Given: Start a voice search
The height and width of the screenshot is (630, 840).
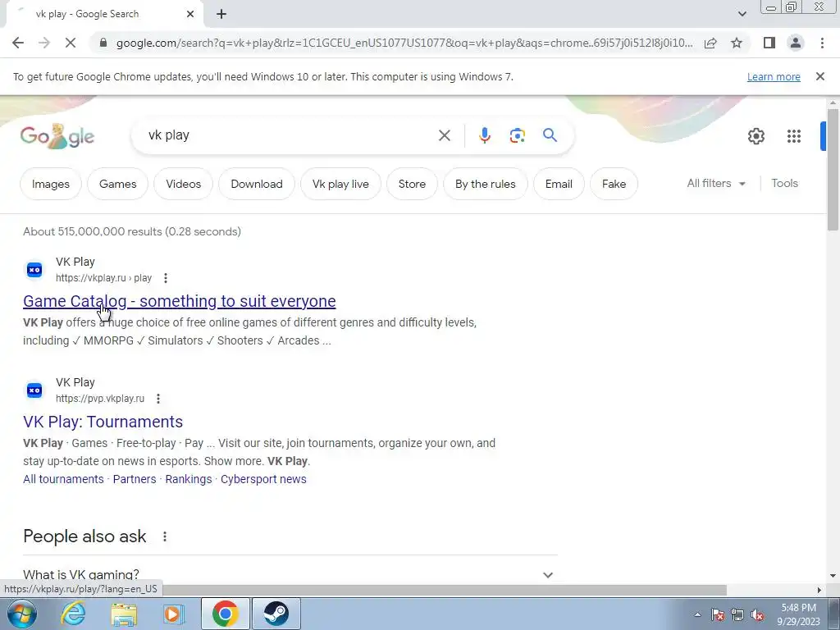Looking at the screenshot, I should coord(484,135).
